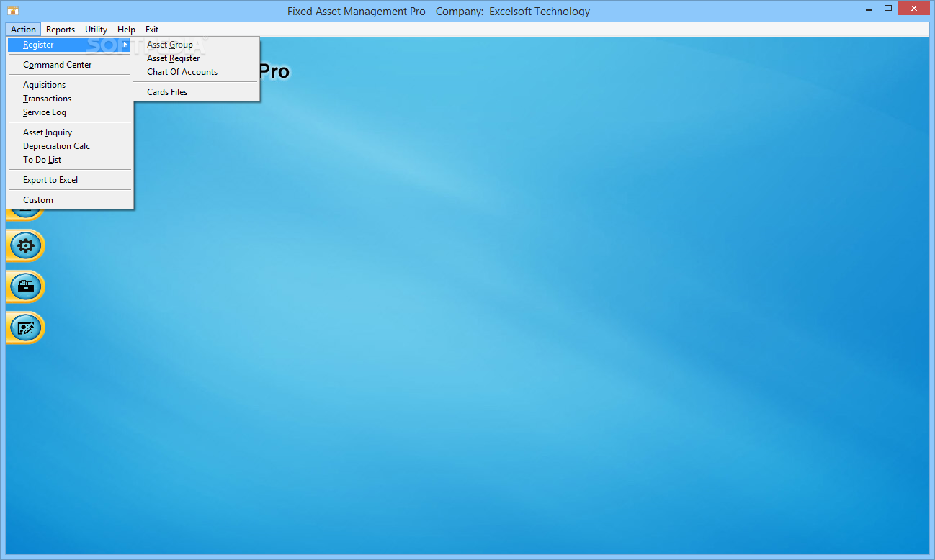Click Exit in the menu bar
This screenshot has height=560, width=935.
point(152,30)
